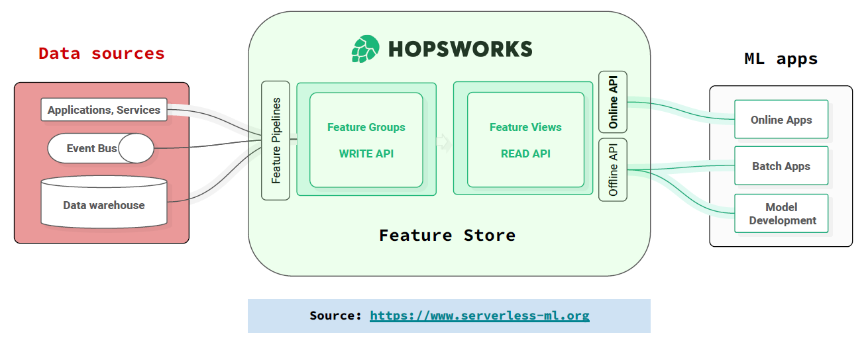Screen dimensions: 868x354
Task: Select the Online Apps box
Action: (x=781, y=120)
